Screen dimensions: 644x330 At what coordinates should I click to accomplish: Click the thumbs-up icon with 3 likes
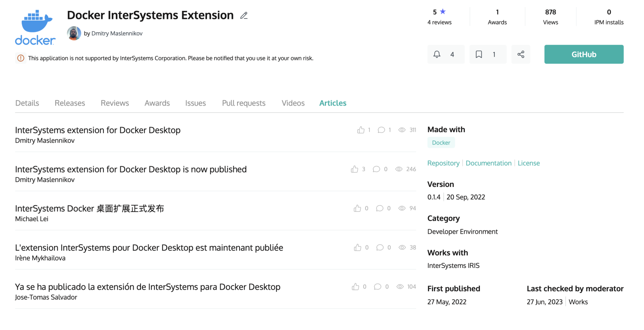(x=355, y=169)
